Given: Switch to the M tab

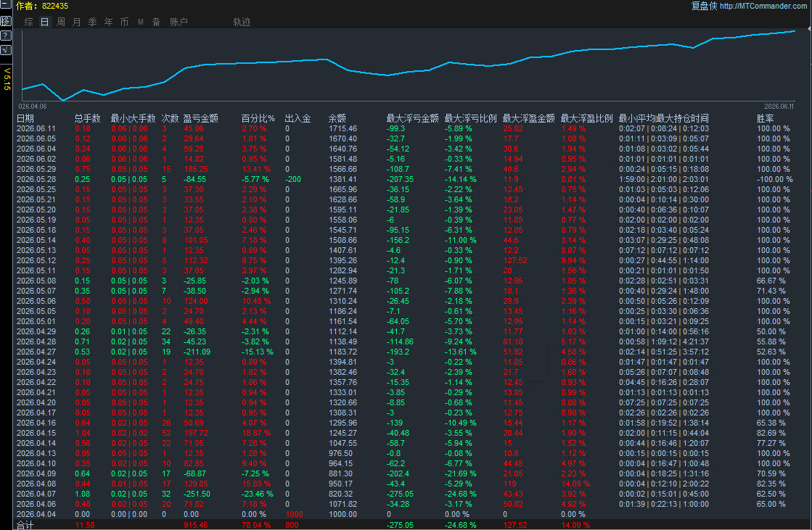Looking at the screenshot, I should pos(140,22).
